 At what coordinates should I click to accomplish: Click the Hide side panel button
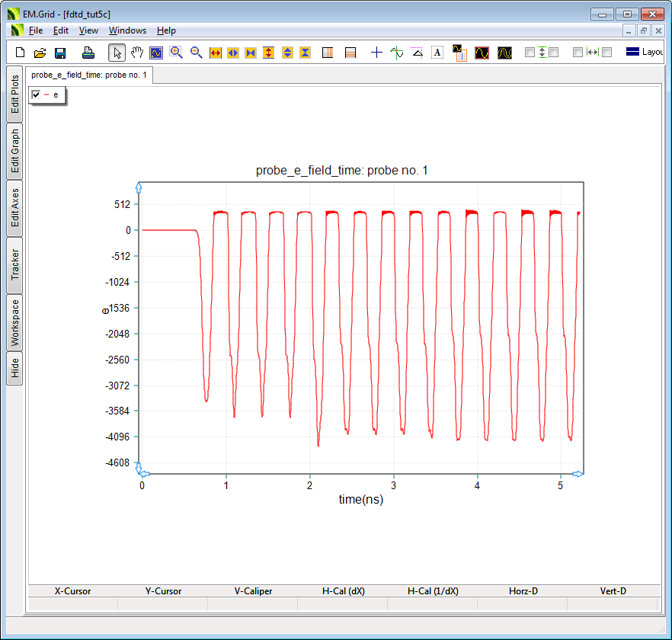(14, 369)
